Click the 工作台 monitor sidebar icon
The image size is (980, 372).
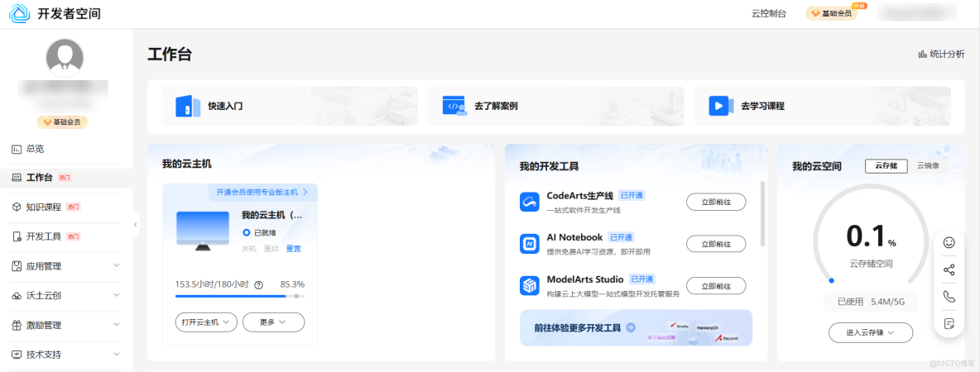(17, 178)
